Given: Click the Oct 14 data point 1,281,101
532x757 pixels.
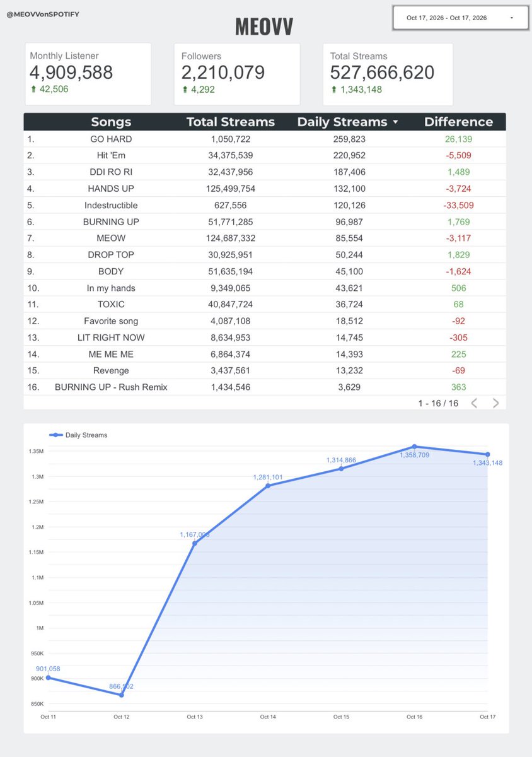Looking at the screenshot, I should [x=268, y=485].
